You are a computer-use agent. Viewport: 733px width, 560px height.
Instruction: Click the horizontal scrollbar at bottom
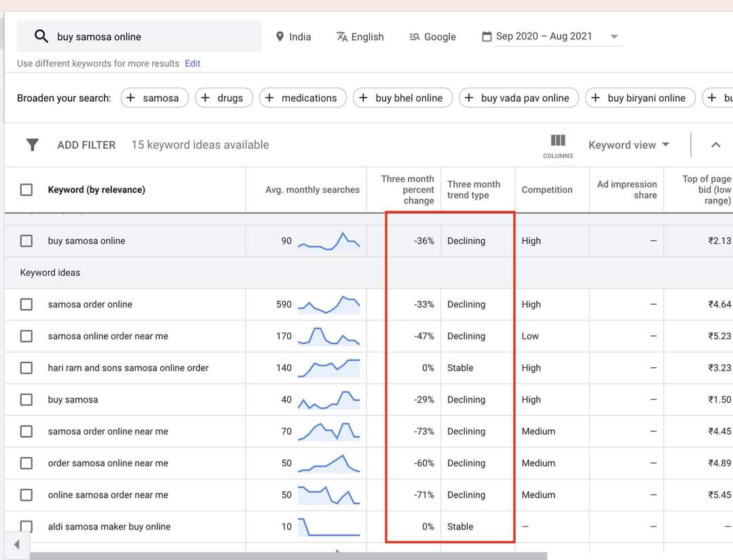[288, 556]
